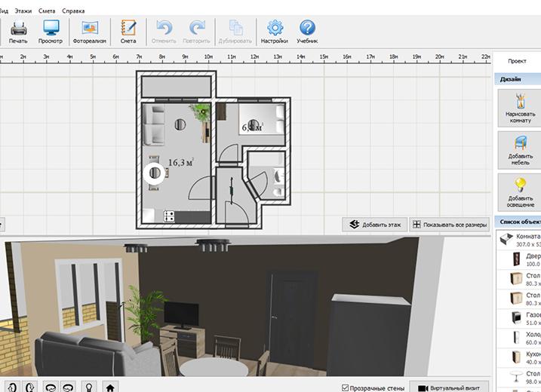Viewport: 541px width, 392px height.
Task: Switch to the Проект tab
Action: click(517, 61)
